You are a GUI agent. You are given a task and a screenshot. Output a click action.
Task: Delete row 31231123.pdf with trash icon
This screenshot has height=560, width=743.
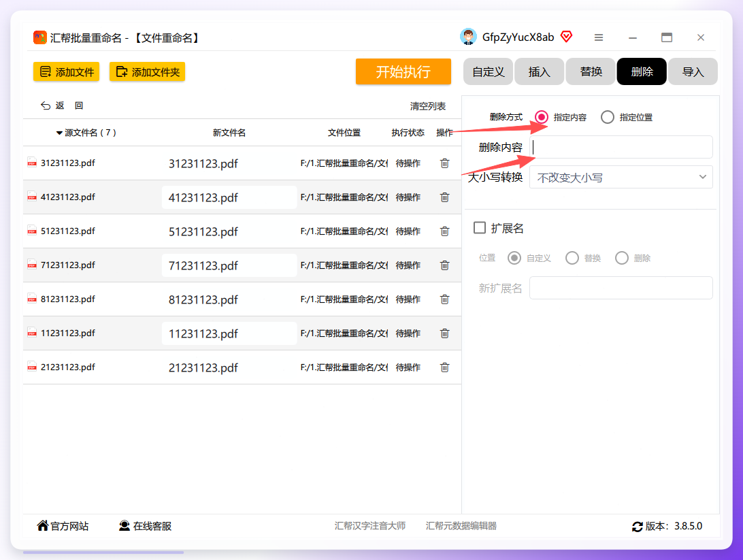pyautogui.click(x=444, y=163)
